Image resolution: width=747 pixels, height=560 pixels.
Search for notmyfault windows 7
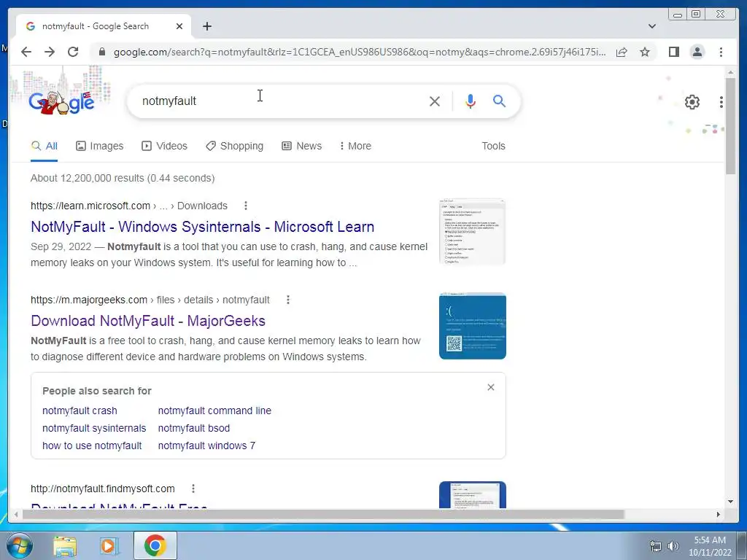(x=206, y=446)
